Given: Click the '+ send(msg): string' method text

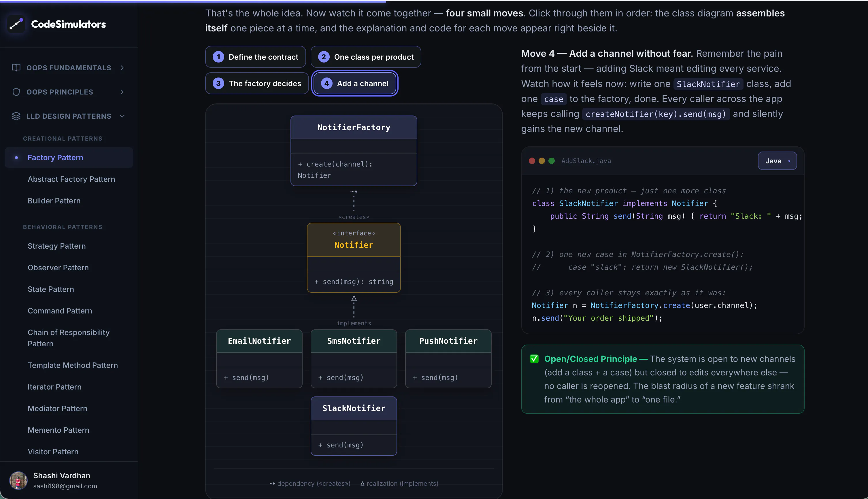Looking at the screenshot, I should coord(354,282).
